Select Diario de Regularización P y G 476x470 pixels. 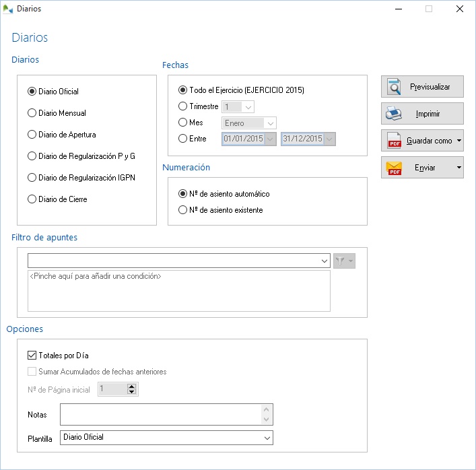(32, 156)
